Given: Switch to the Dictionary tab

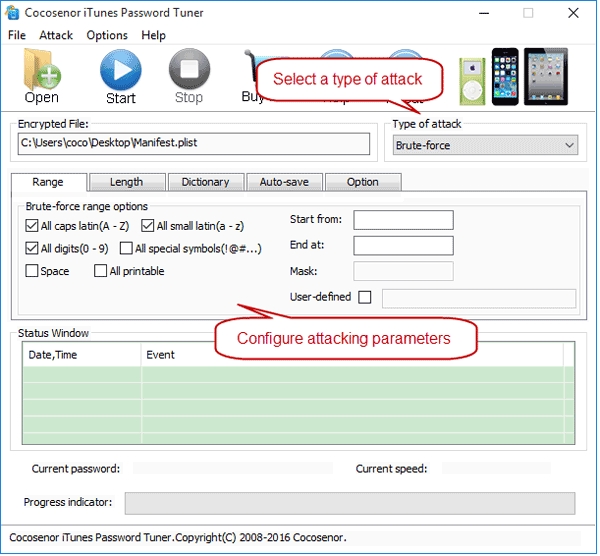Looking at the screenshot, I should coord(205,182).
